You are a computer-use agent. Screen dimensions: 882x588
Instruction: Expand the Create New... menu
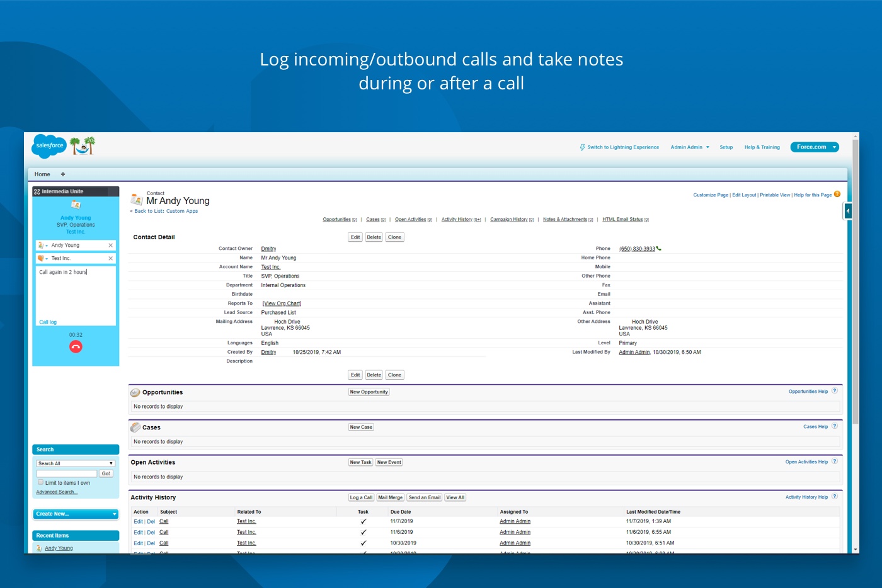(x=76, y=514)
